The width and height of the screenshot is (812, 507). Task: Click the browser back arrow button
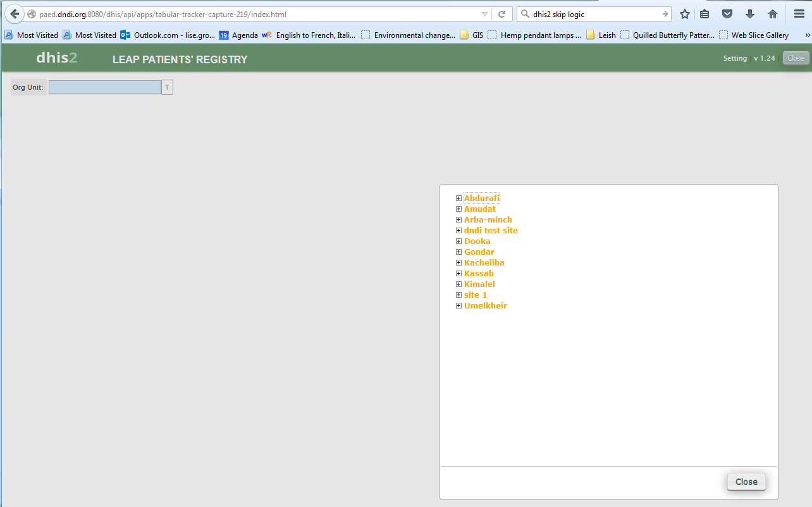pos(14,14)
